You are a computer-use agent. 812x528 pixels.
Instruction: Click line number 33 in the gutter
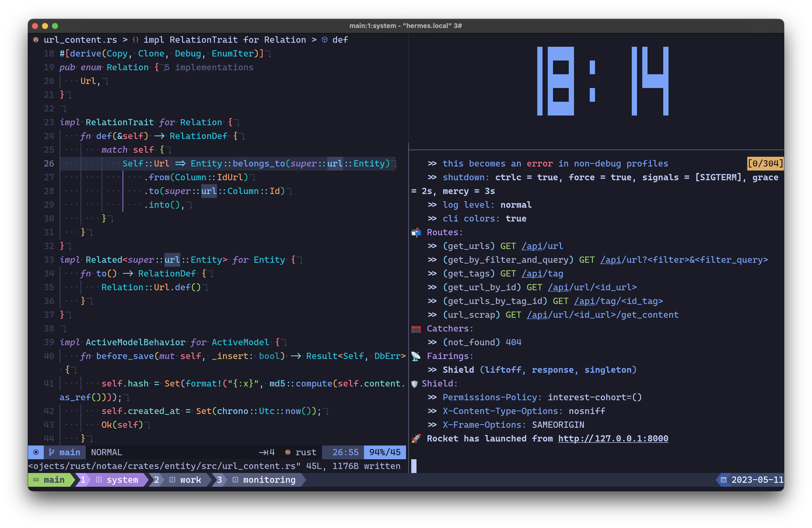pos(49,260)
